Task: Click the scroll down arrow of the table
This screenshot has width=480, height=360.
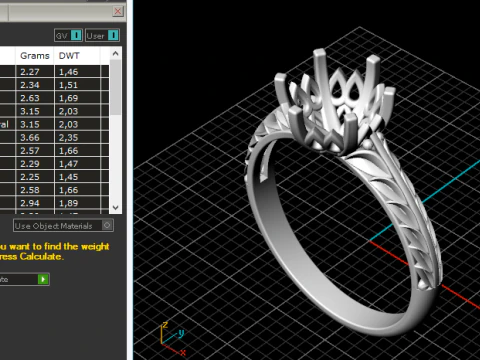Action: point(116,207)
